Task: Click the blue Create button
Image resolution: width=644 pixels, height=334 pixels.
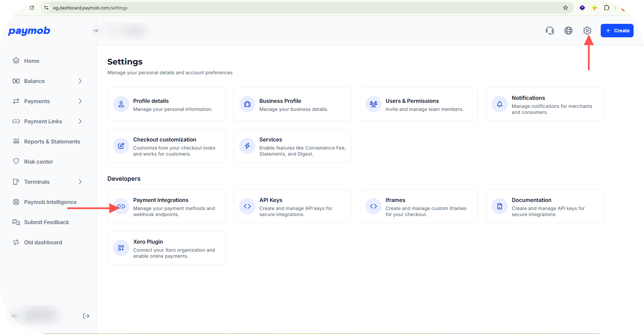Action: (617, 31)
